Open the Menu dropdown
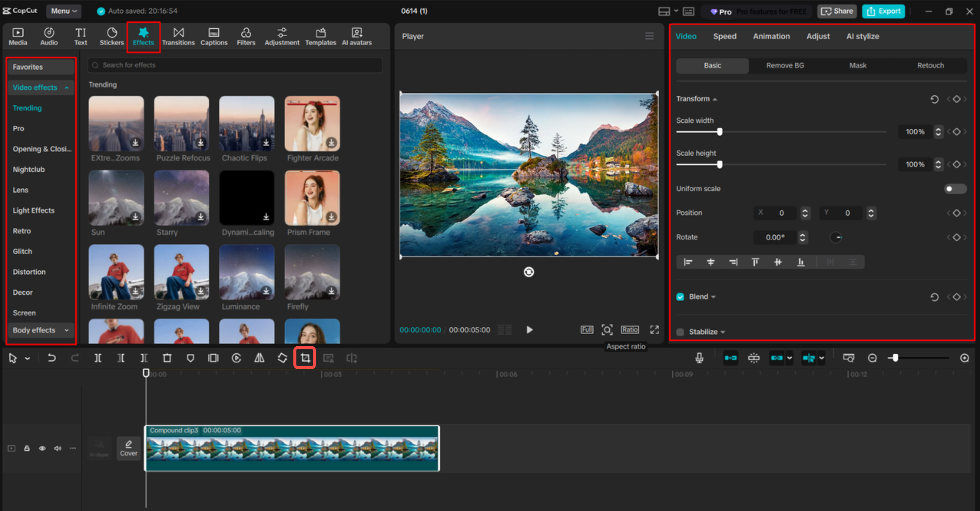The width and height of the screenshot is (980, 511). tap(63, 11)
